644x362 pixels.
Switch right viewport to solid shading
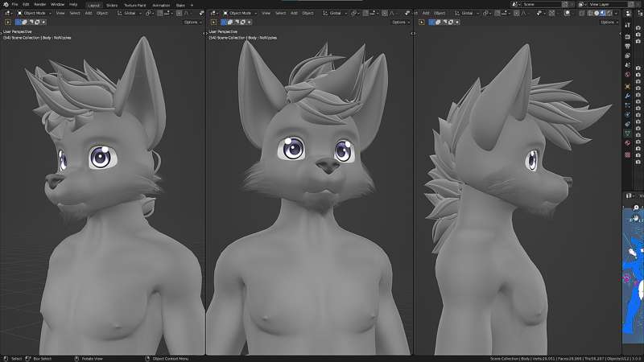click(597, 13)
